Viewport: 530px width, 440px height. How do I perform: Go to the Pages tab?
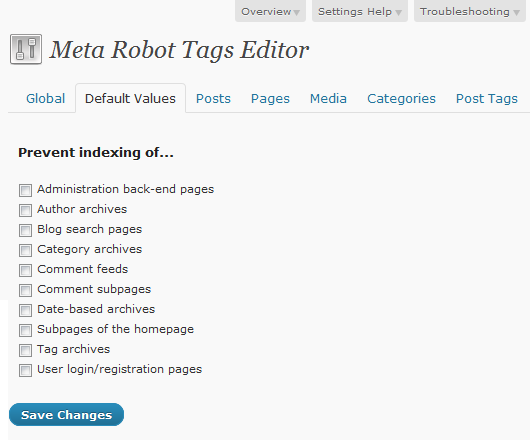(x=270, y=99)
